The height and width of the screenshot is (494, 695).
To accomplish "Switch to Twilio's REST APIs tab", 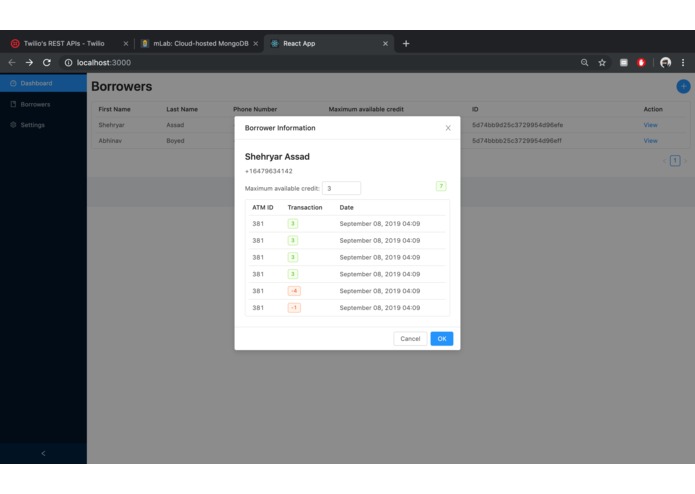I will point(69,43).
